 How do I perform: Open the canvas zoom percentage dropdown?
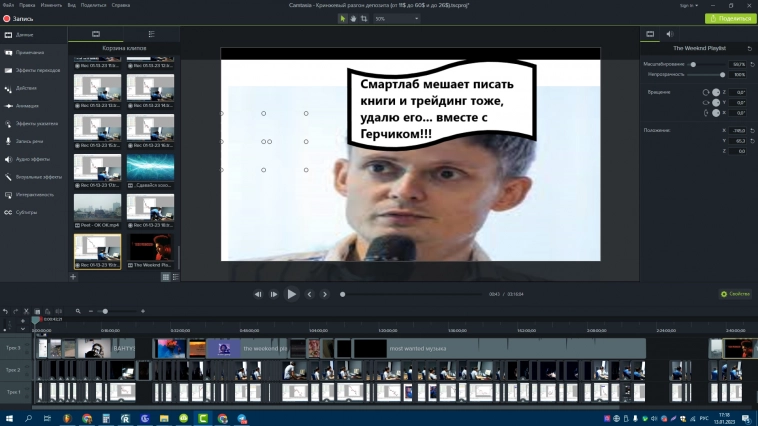[x=396, y=19]
